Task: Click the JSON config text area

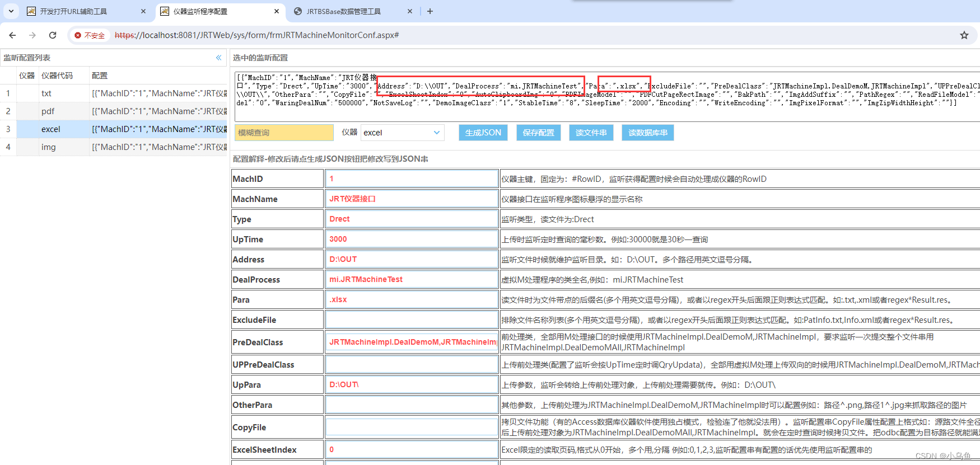Action: coord(607,96)
